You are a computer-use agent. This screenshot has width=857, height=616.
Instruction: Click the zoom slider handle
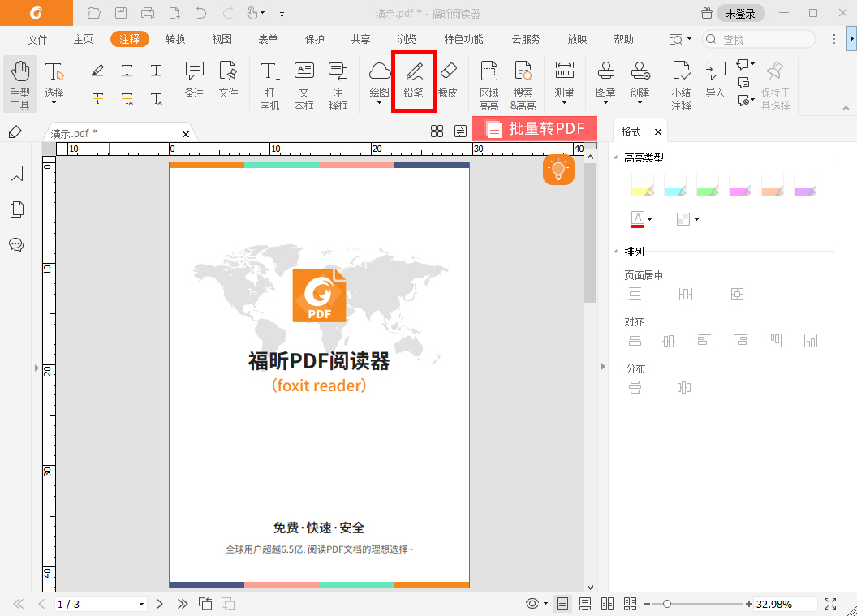pyautogui.click(x=667, y=604)
